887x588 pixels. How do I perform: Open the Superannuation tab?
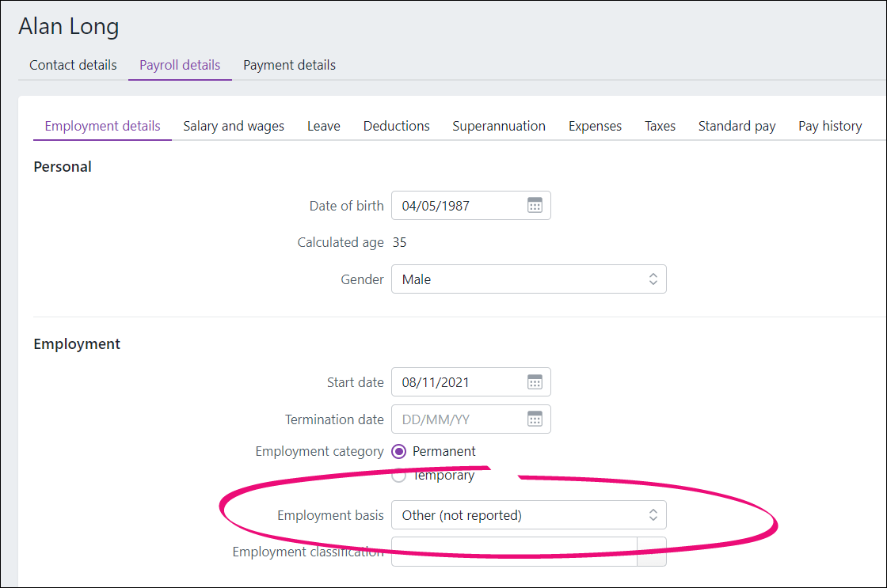(499, 126)
